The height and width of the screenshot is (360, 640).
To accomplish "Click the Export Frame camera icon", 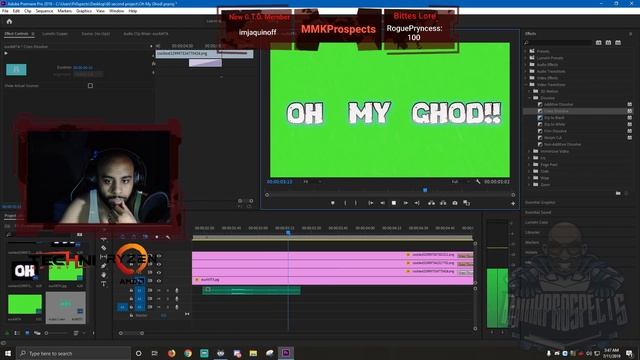I will point(455,203).
